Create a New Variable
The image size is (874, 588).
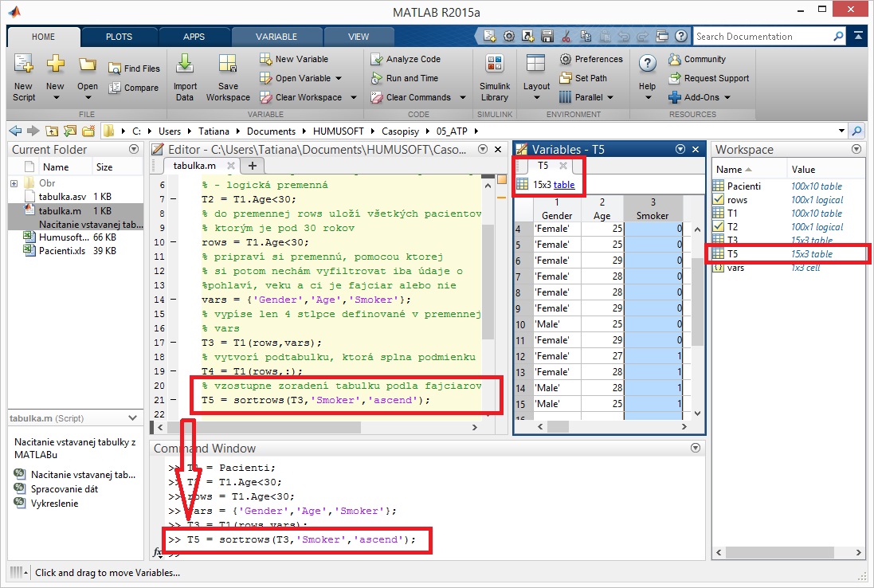click(294, 59)
